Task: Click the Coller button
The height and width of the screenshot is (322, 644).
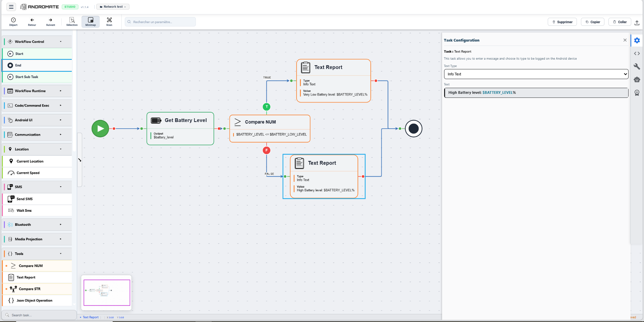Action: 620,22
